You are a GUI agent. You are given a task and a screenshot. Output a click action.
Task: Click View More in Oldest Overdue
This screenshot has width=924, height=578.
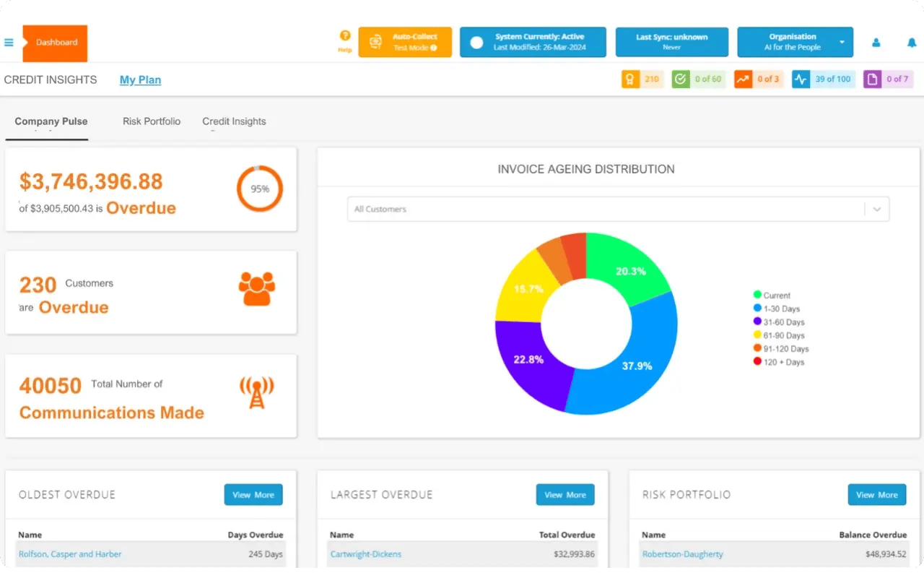point(253,495)
